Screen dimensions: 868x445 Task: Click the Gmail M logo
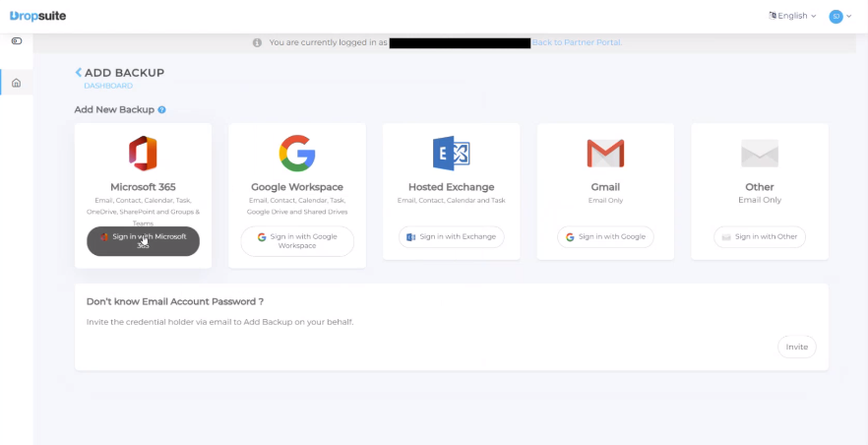pyautogui.click(x=605, y=154)
